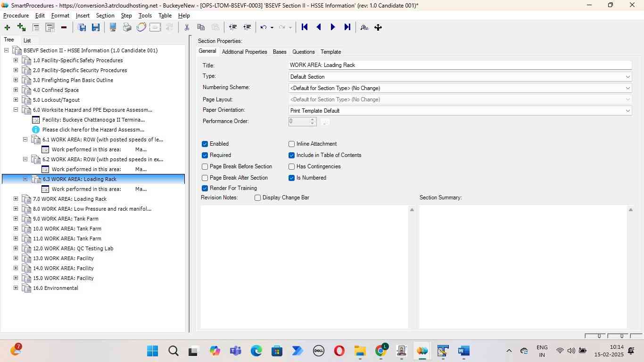This screenshot has width=644, height=362.
Task: Click the second save disk icon in toolbar
Action: pos(96,27)
